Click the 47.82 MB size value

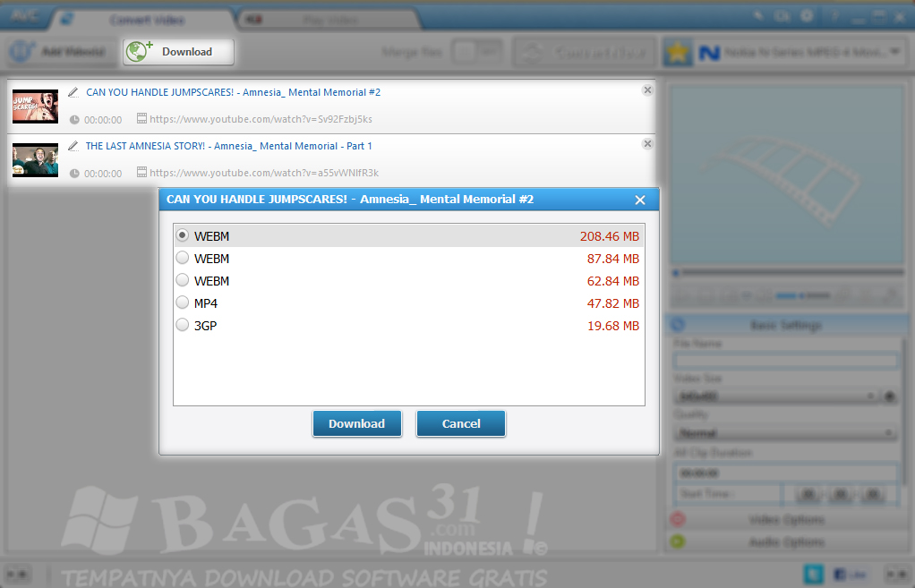[612, 303]
